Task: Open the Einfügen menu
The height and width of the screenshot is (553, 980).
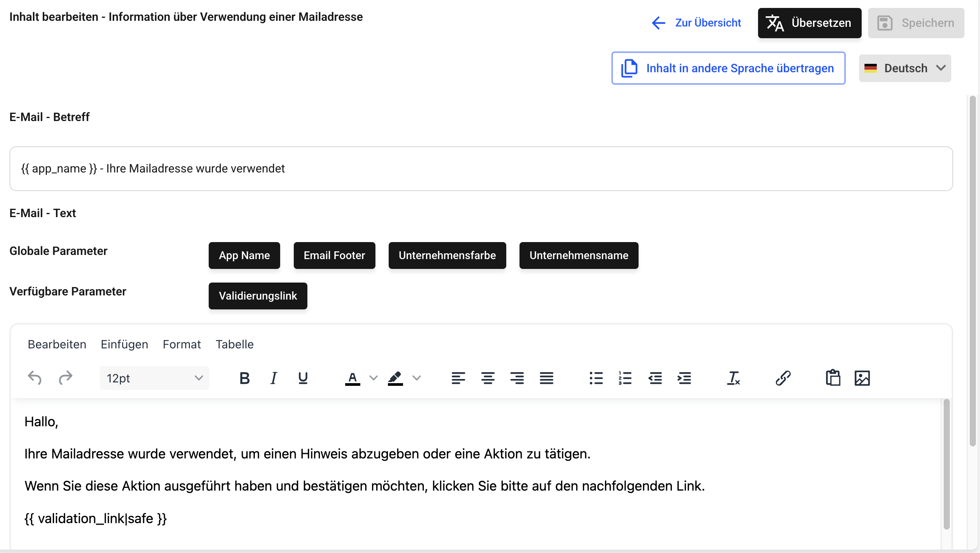Action: (124, 344)
